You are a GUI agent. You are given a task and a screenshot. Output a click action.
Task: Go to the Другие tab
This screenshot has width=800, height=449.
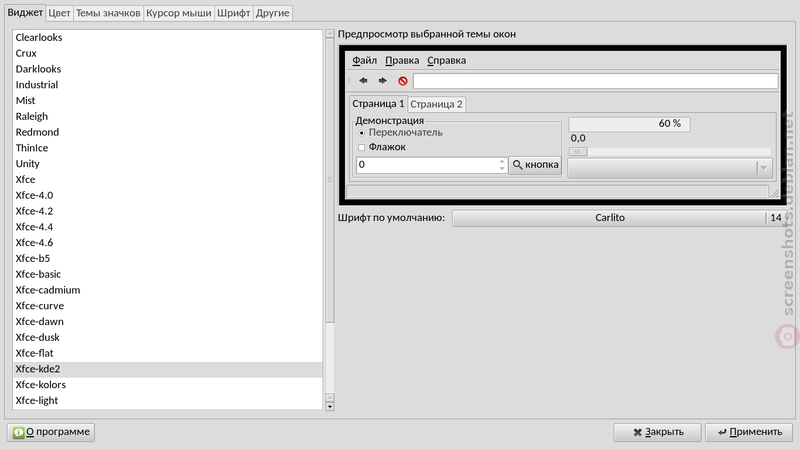(272, 13)
